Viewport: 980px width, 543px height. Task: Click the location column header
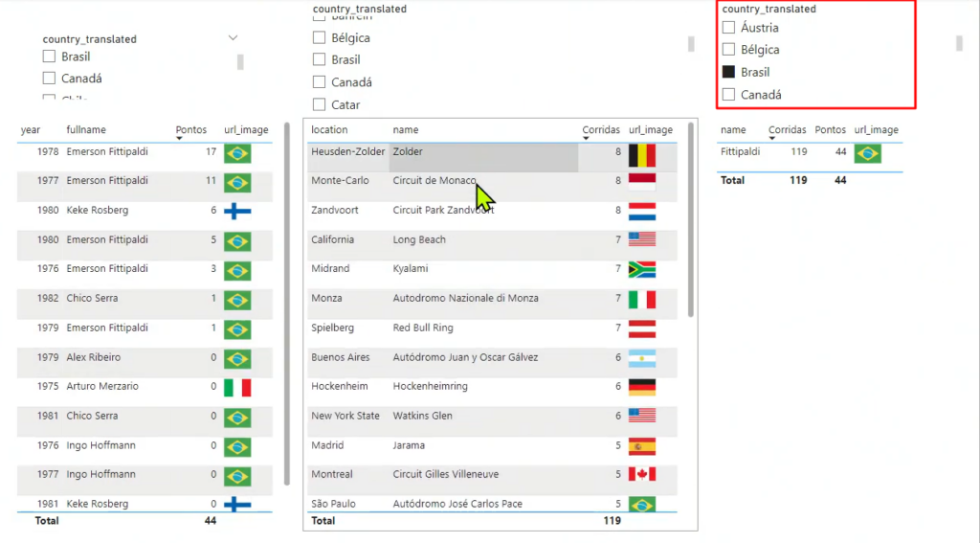pyautogui.click(x=329, y=129)
